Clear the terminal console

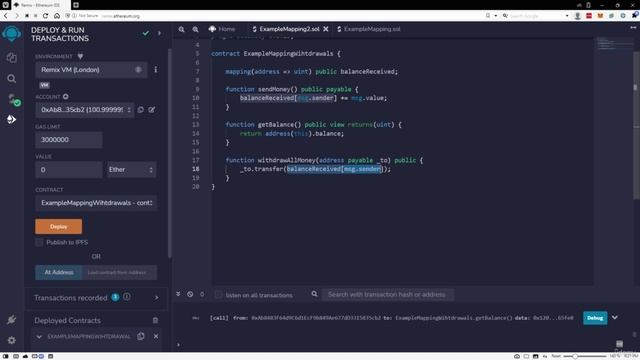[x=190, y=294]
